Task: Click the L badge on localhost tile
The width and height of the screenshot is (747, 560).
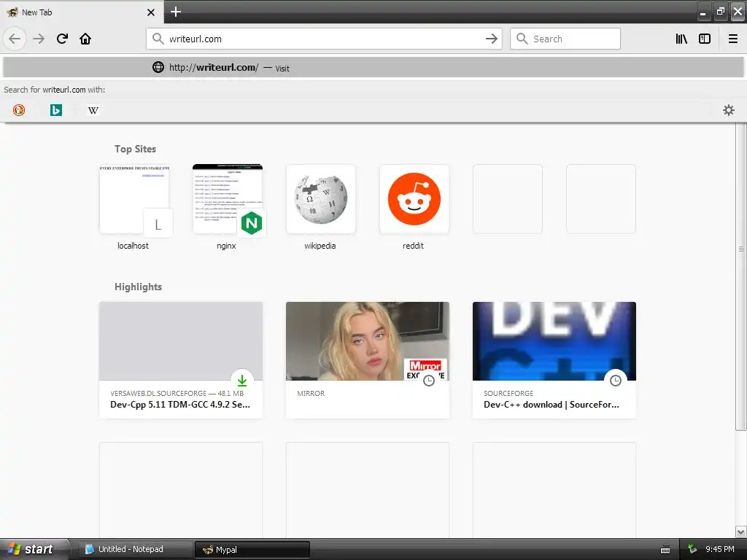Action: (158, 223)
